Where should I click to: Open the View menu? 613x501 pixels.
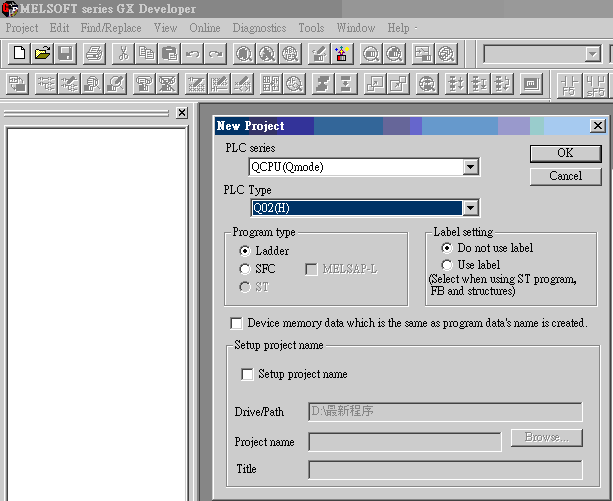[165, 28]
